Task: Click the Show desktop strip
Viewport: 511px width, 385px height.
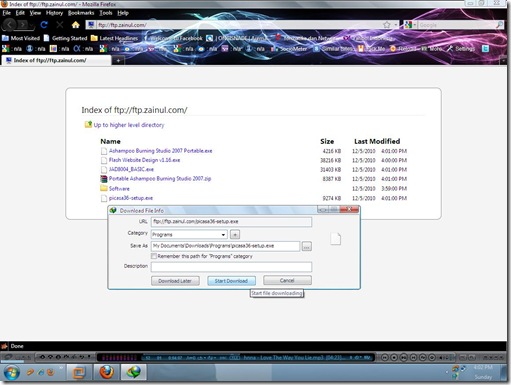Action: (504, 372)
